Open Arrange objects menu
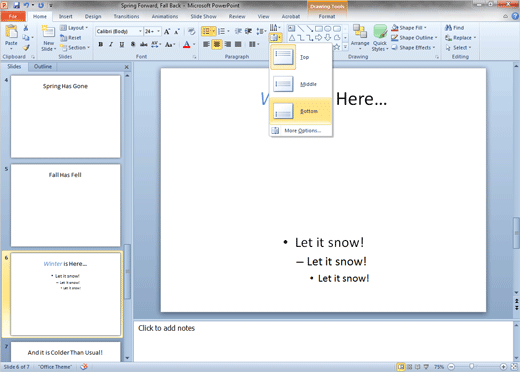The image size is (520, 372). point(360,37)
